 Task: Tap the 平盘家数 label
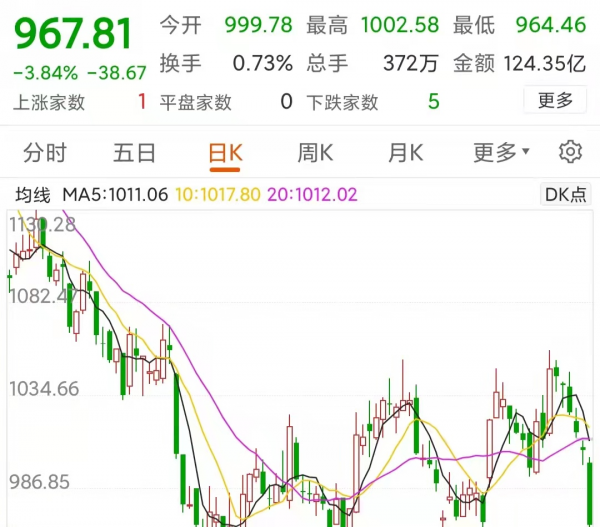click(x=196, y=103)
